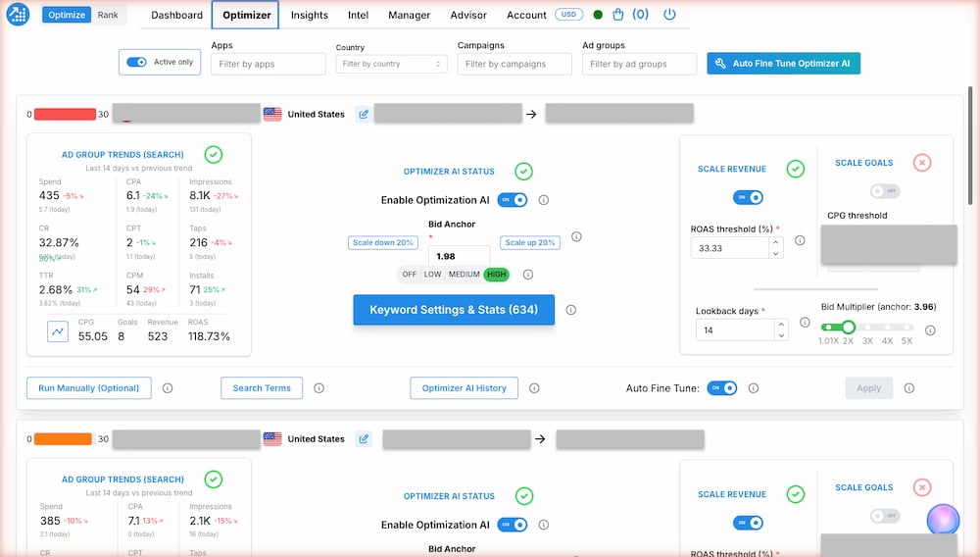
Task: Open the Advisor tab
Action: click(468, 15)
